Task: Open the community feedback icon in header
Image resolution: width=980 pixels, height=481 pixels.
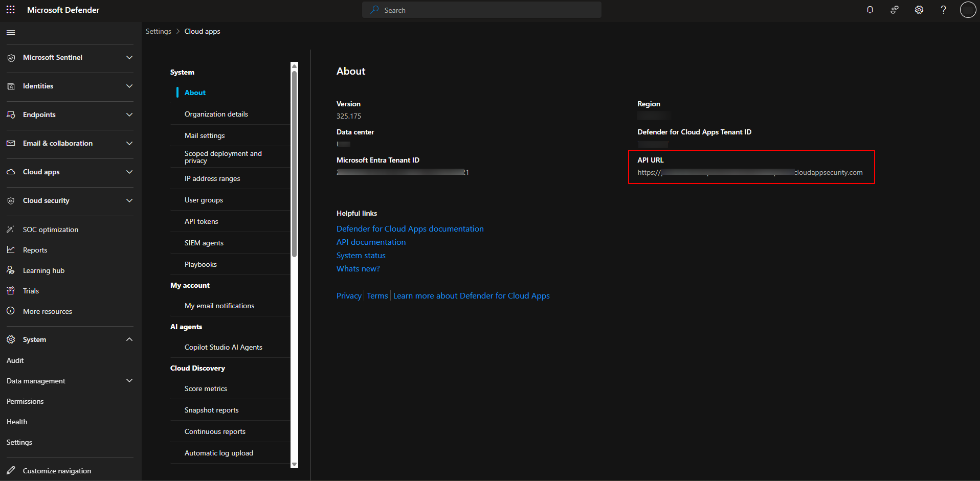Action: [895, 10]
